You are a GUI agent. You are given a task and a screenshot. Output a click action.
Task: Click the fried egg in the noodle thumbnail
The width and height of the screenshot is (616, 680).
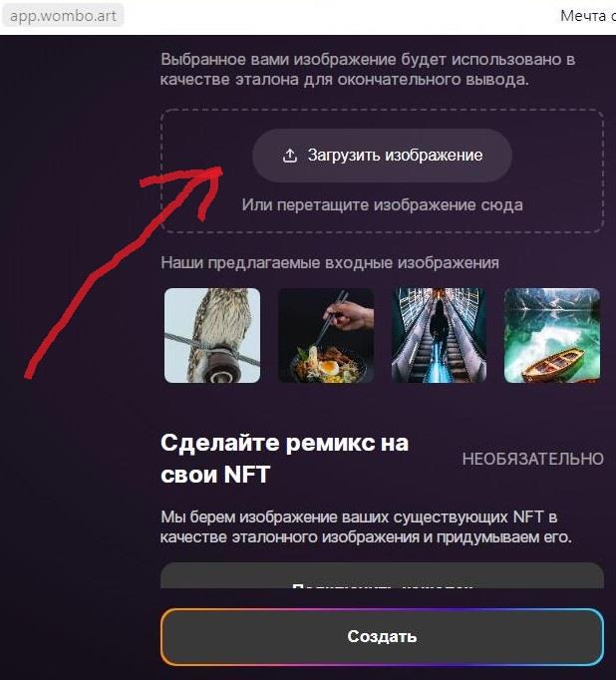point(329,368)
